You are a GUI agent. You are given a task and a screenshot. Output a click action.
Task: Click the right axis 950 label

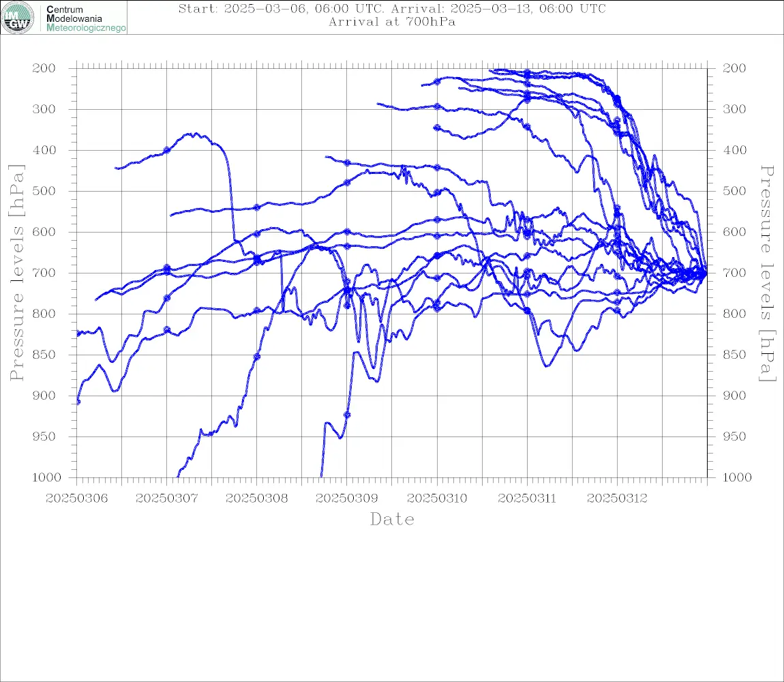point(734,436)
